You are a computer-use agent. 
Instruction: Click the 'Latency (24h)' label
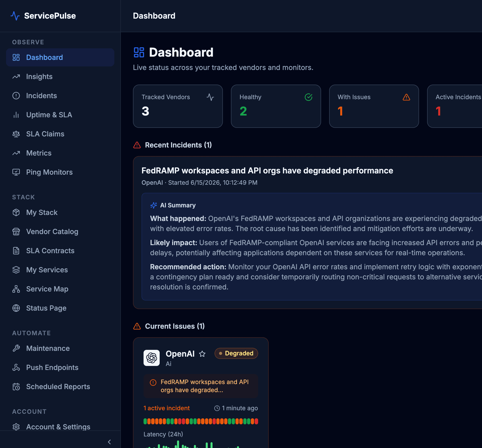(x=163, y=434)
